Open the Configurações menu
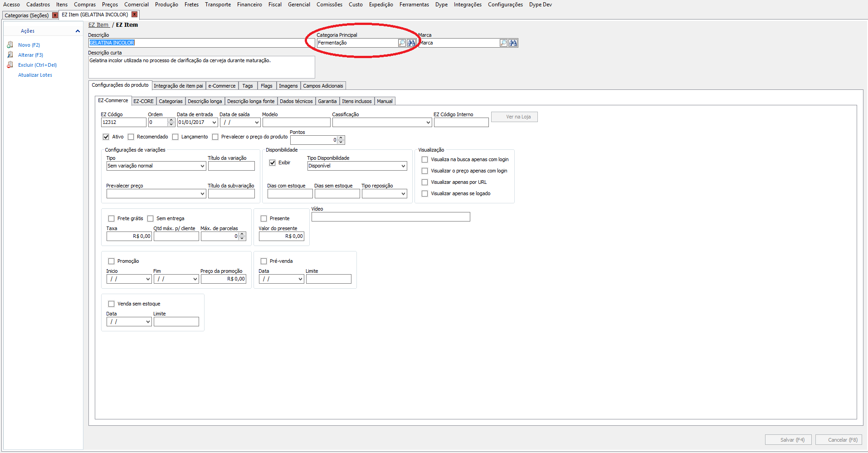 505,5
